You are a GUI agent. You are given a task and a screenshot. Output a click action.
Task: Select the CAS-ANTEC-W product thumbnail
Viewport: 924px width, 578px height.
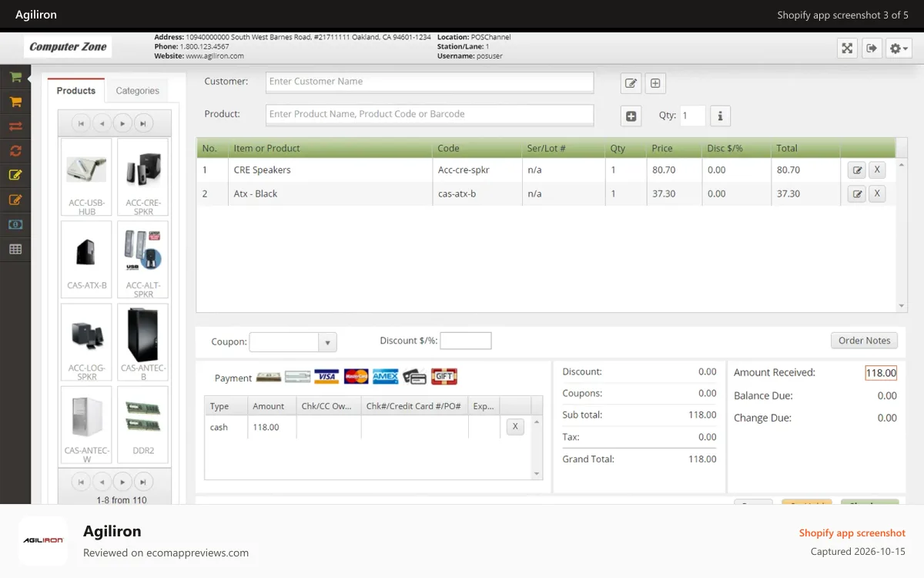tap(86, 425)
